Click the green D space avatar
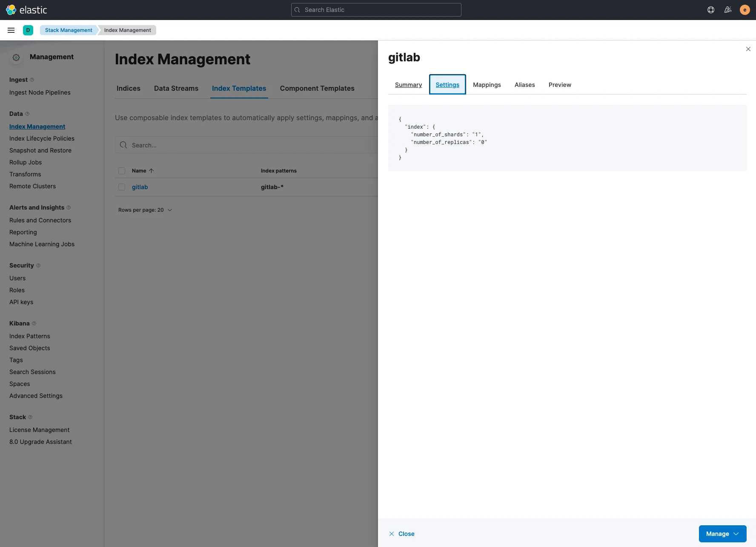Image resolution: width=756 pixels, height=547 pixels. pyautogui.click(x=28, y=30)
